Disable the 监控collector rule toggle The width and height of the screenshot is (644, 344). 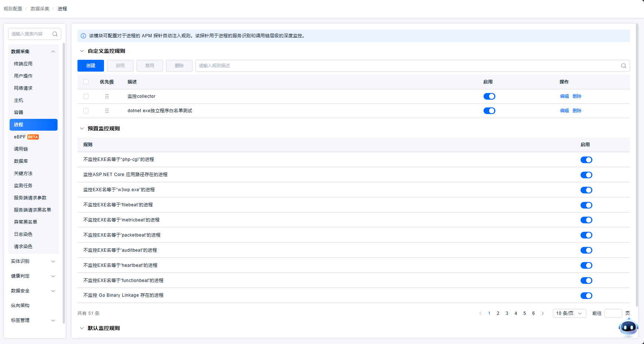click(489, 96)
